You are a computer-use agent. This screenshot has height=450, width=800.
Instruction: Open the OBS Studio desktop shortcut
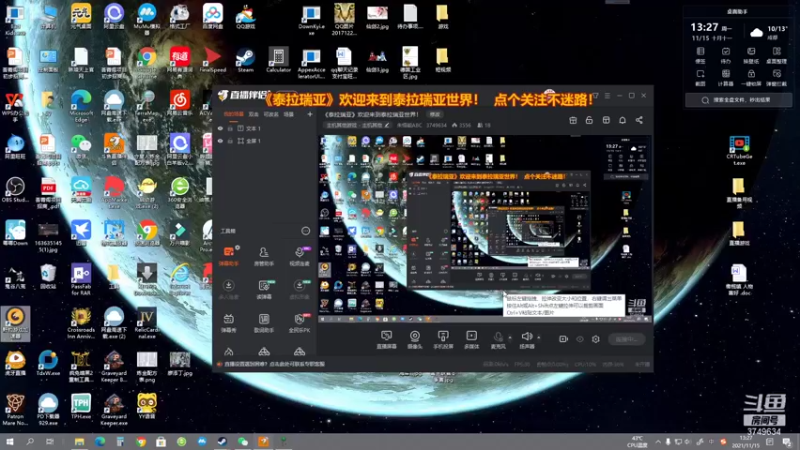tap(15, 190)
